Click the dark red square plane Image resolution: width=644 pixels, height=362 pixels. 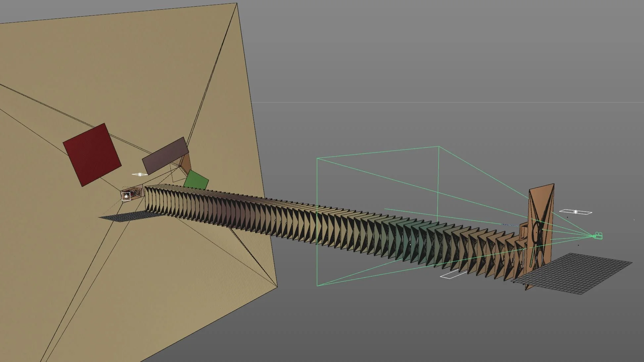point(92,154)
